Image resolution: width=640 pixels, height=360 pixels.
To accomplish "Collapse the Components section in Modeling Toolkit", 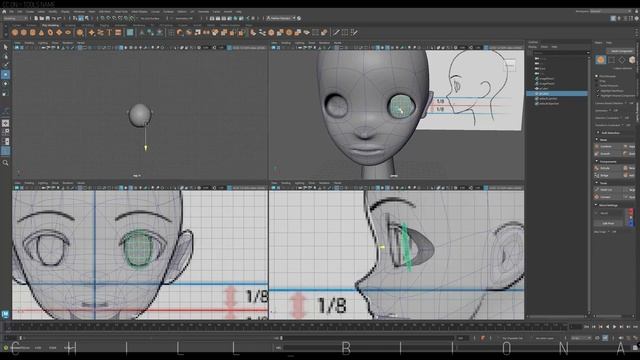I will [597, 162].
